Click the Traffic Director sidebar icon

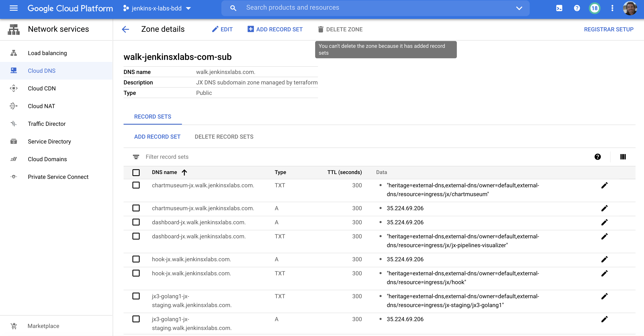13,124
